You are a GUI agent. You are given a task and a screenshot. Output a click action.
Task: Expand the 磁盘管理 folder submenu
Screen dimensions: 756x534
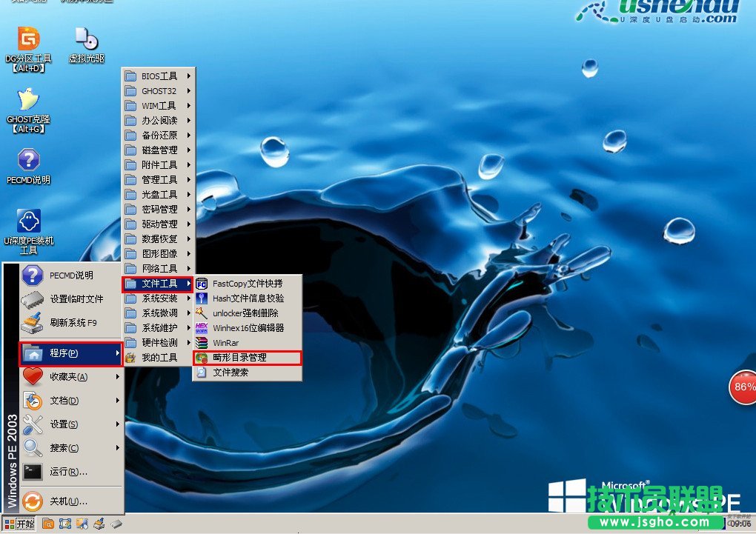[x=159, y=150]
